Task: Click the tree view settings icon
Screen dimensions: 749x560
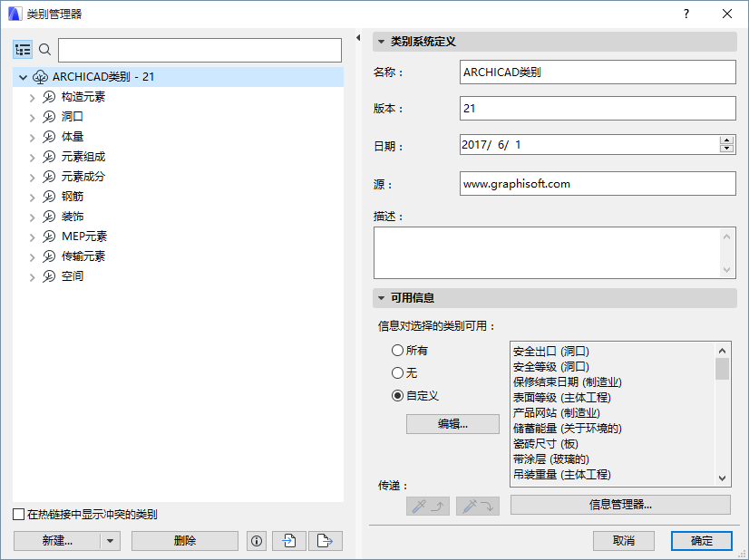Action: (x=23, y=49)
